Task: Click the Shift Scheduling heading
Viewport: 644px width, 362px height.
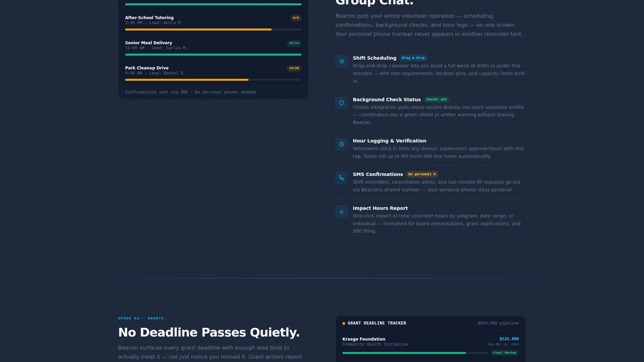Action: click(374, 58)
